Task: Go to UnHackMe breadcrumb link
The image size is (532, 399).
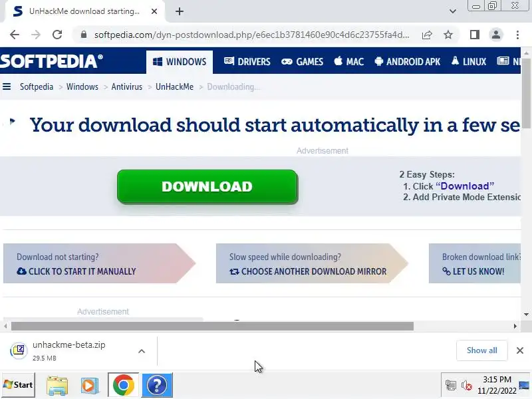Action: [174, 87]
